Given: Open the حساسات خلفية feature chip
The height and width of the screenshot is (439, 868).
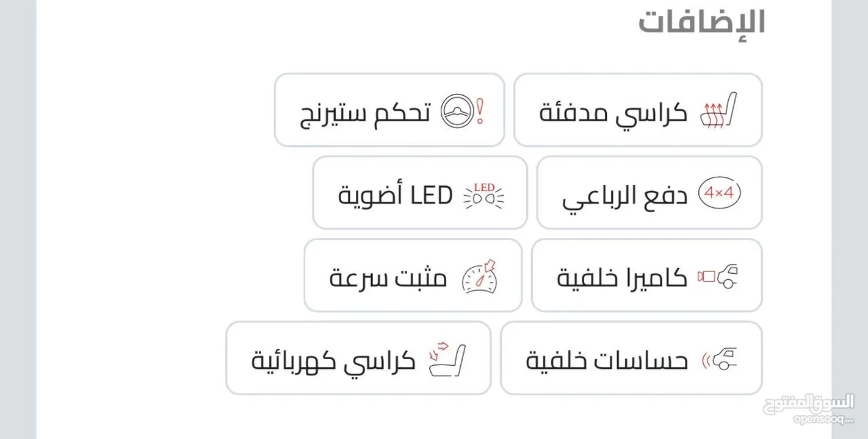Looking at the screenshot, I should point(631,358).
